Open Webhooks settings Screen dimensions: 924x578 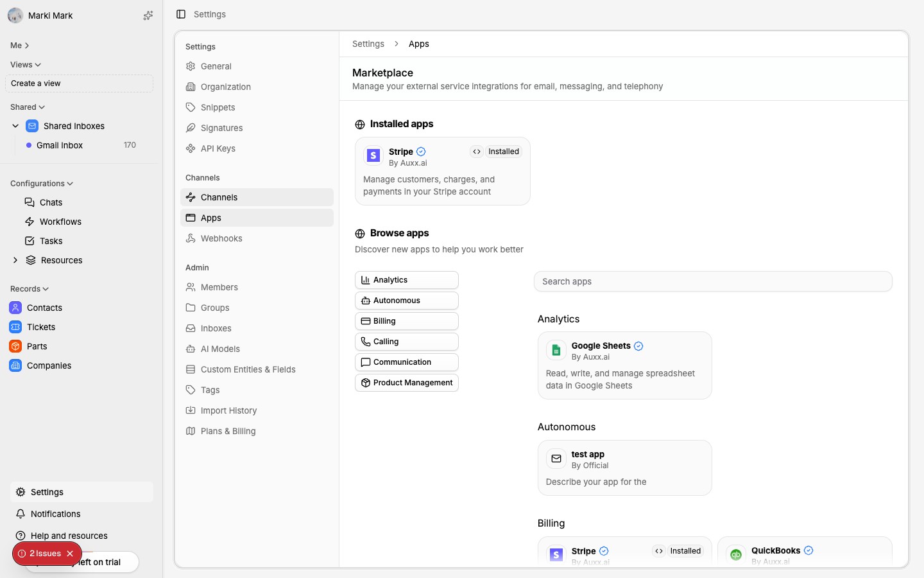pyautogui.click(x=257, y=238)
